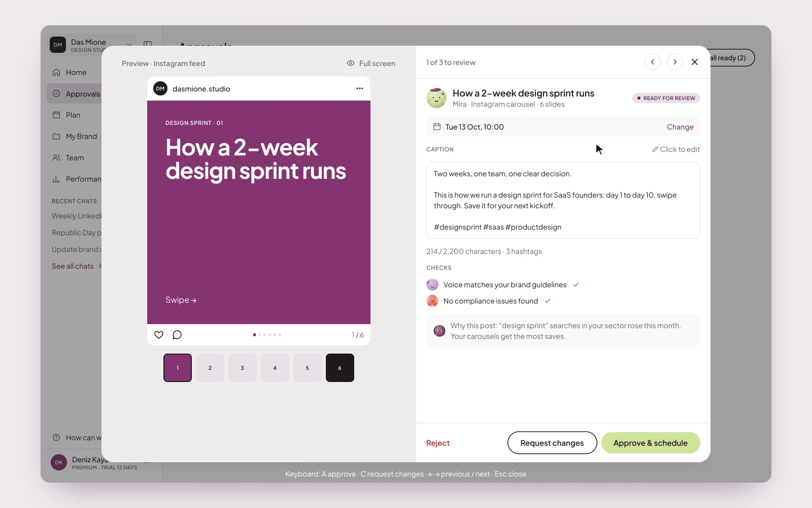Open comments via speech bubble icon
Viewport: 812px width, 508px height.
[x=177, y=335]
